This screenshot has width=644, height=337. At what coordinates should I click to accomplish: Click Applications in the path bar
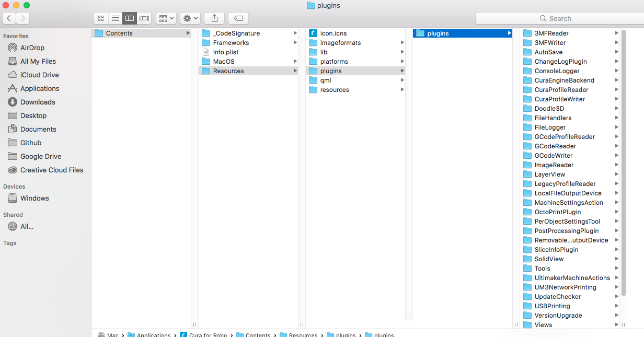tap(149, 335)
